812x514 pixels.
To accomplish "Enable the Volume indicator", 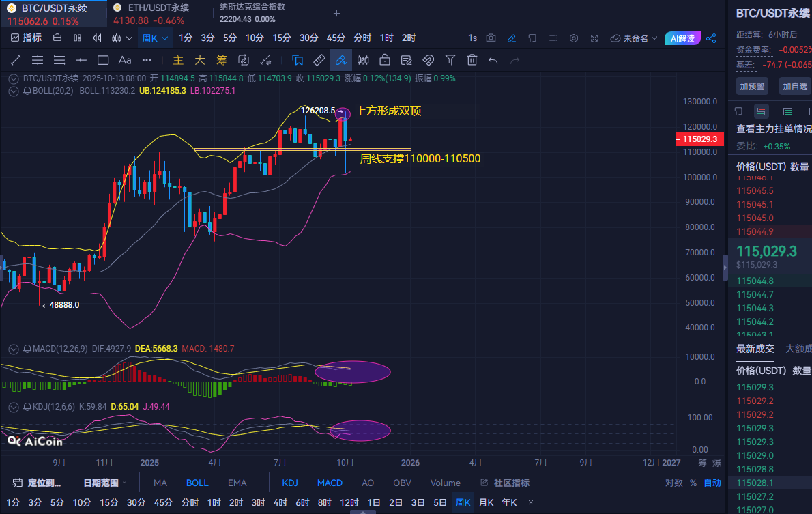I will [446, 483].
